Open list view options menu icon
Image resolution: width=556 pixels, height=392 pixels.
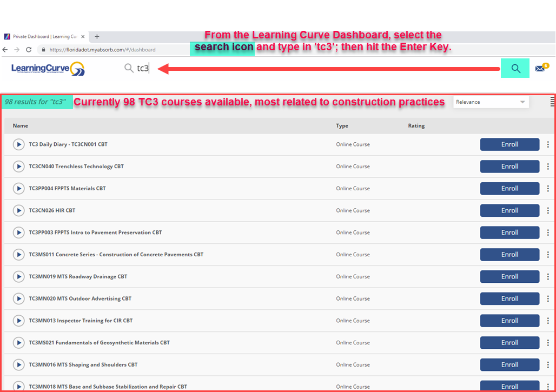(x=552, y=102)
